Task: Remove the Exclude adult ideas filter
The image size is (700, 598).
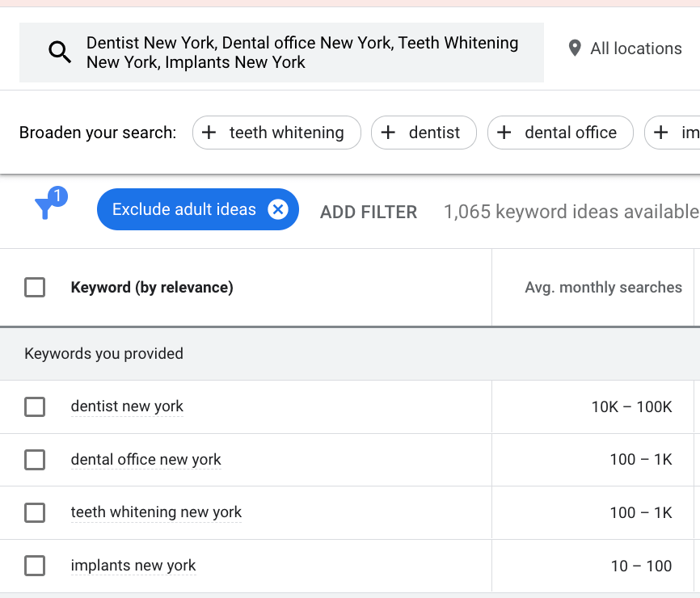Action: point(278,210)
